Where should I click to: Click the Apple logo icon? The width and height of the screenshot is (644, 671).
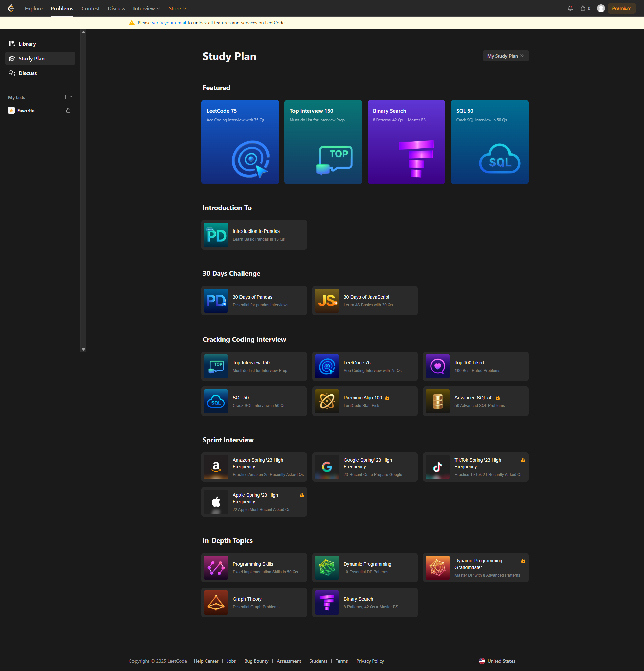pyautogui.click(x=216, y=502)
